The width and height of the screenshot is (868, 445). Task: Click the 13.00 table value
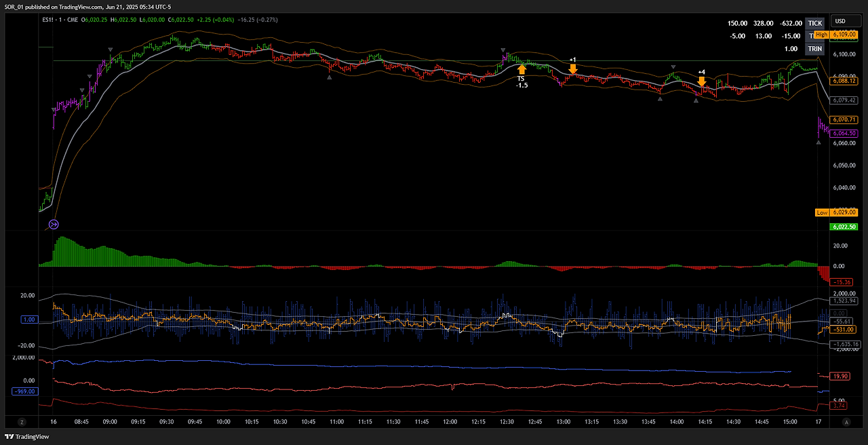click(x=764, y=36)
